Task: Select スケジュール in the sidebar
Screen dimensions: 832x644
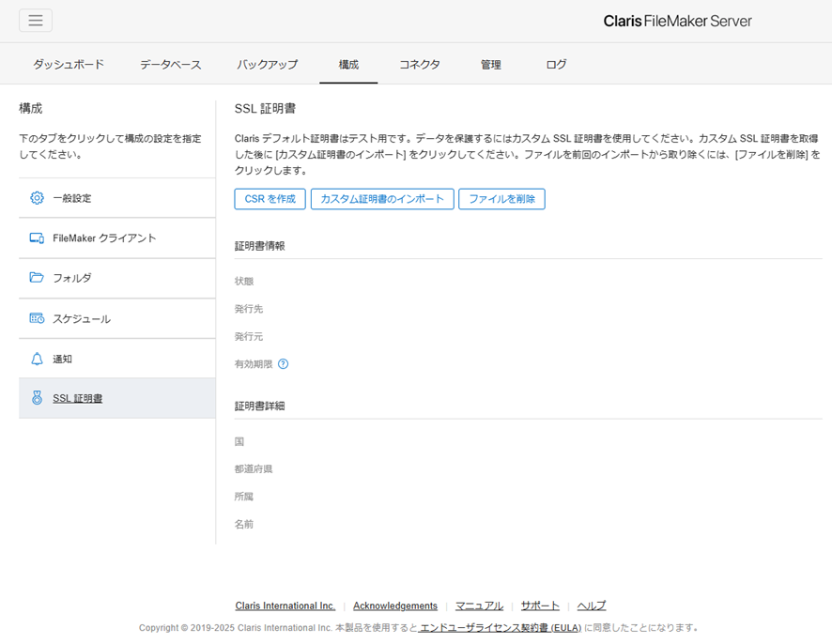Action: [x=117, y=318]
